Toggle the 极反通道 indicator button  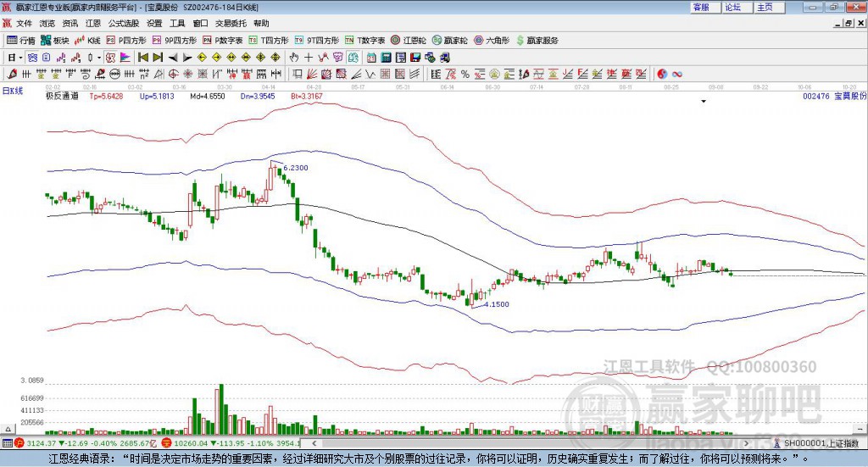(111, 58)
